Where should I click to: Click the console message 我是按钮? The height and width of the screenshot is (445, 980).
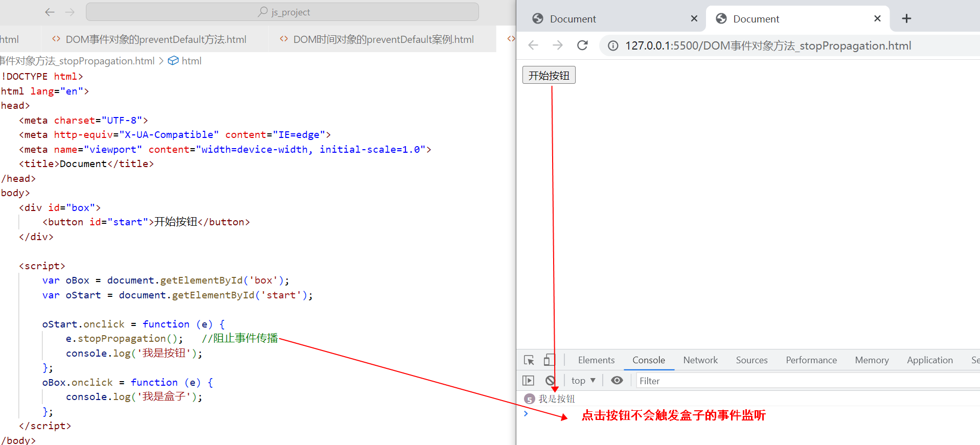coord(557,399)
